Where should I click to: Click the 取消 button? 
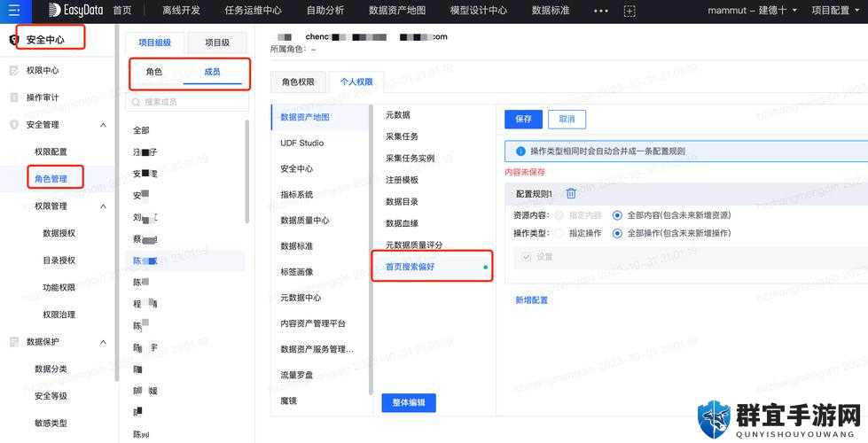[567, 119]
